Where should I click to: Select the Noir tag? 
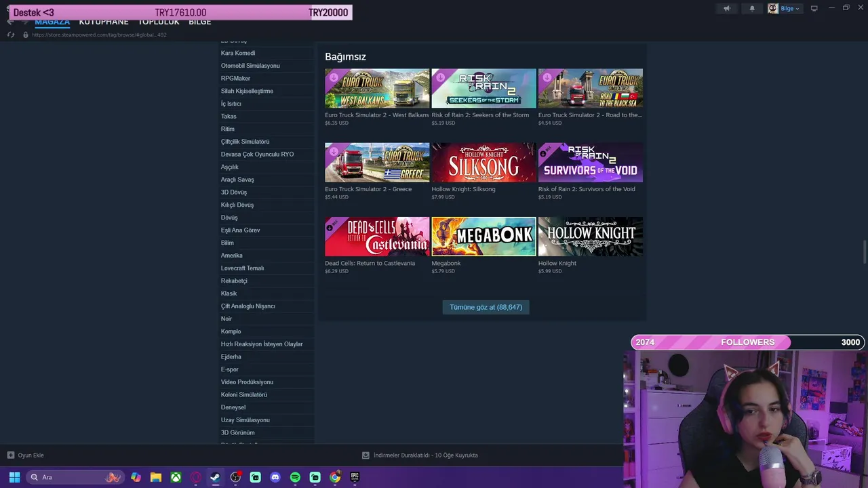[x=226, y=319]
